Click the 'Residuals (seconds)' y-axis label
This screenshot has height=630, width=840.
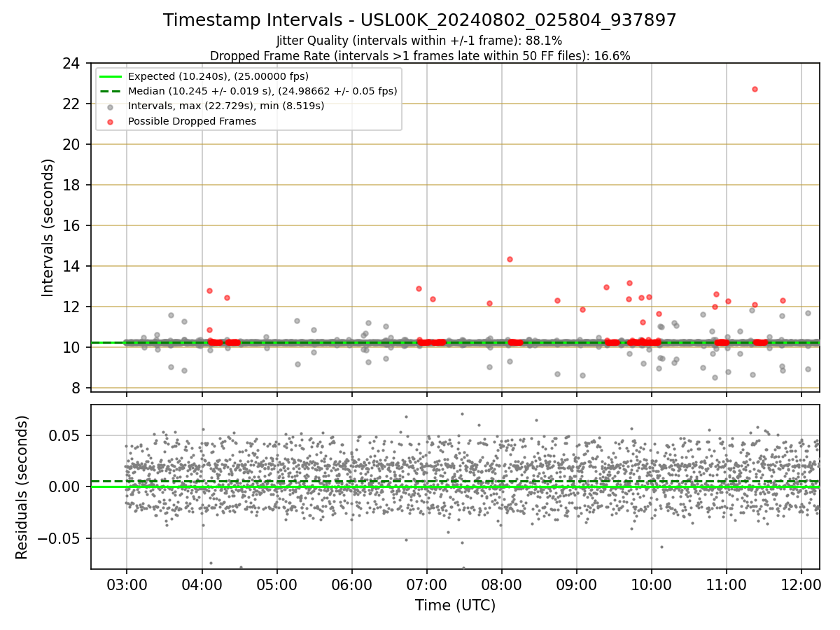pyautogui.click(x=22, y=487)
